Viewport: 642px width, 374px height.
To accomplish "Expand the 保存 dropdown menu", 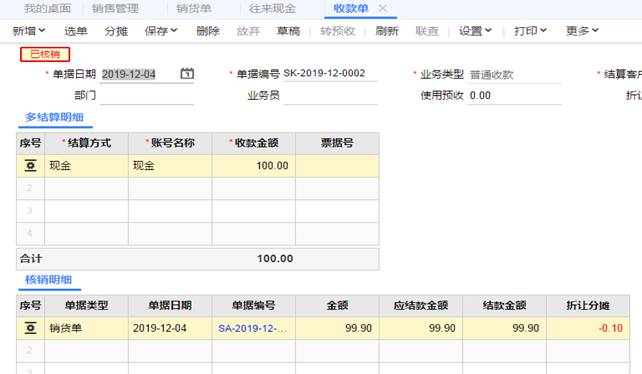I will (161, 31).
